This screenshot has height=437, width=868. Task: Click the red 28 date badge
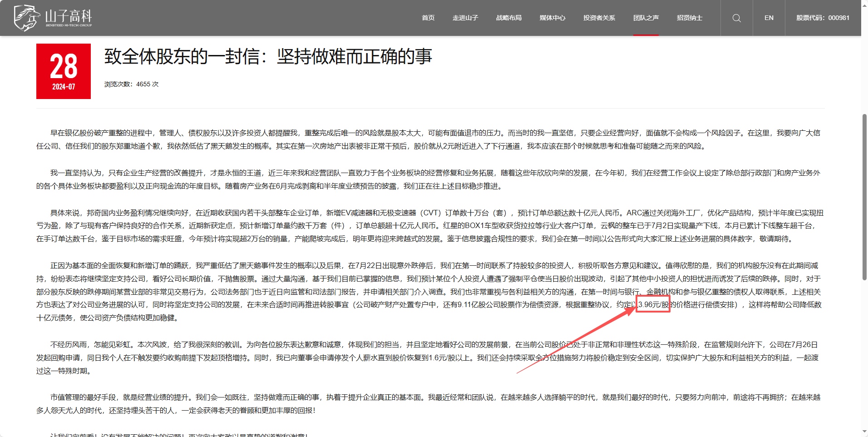pyautogui.click(x=64, y=71)
